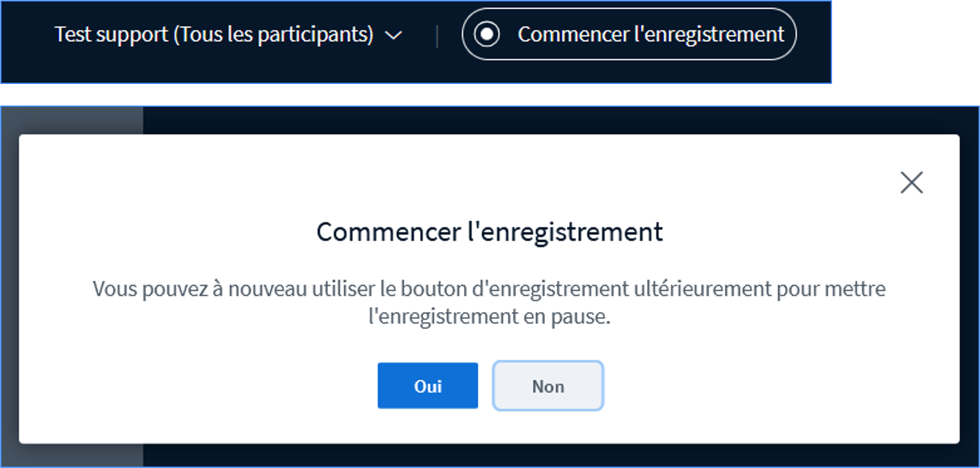
Task: Click the vertical divider in top bar
Action: click(437, 36)
